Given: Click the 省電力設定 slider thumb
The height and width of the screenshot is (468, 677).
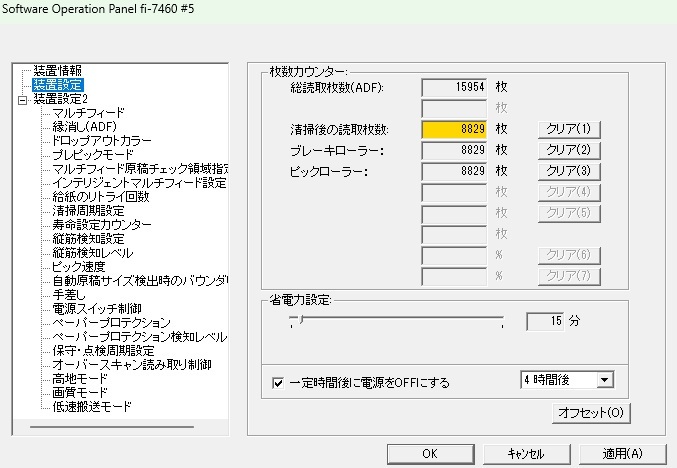Looking at the screenshot, I should point(302,320).
